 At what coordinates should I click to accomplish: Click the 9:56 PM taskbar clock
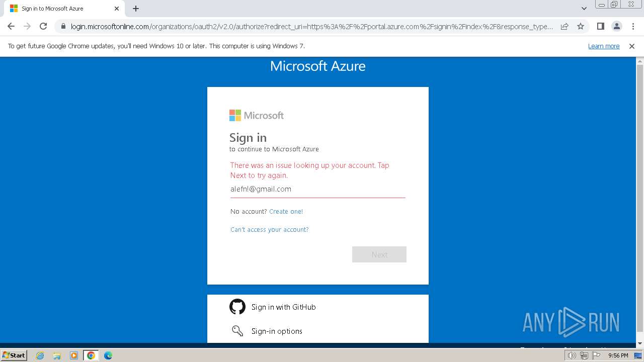pyautogui.click(x=618, y=355)
